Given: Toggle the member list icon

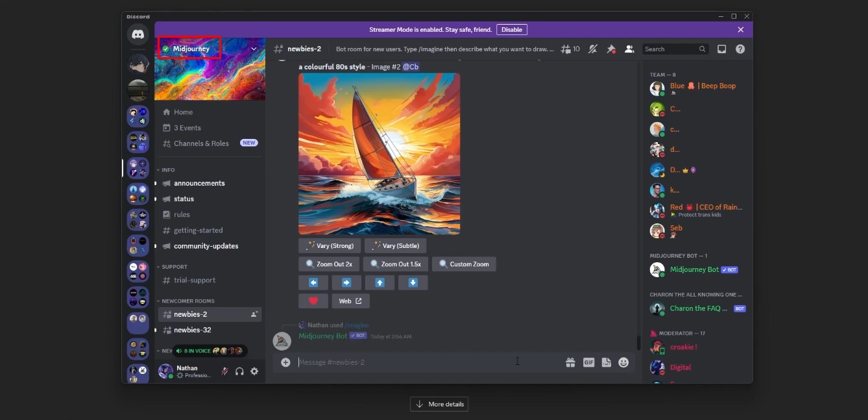Looking at the screenshot, I should click(629, 49).
